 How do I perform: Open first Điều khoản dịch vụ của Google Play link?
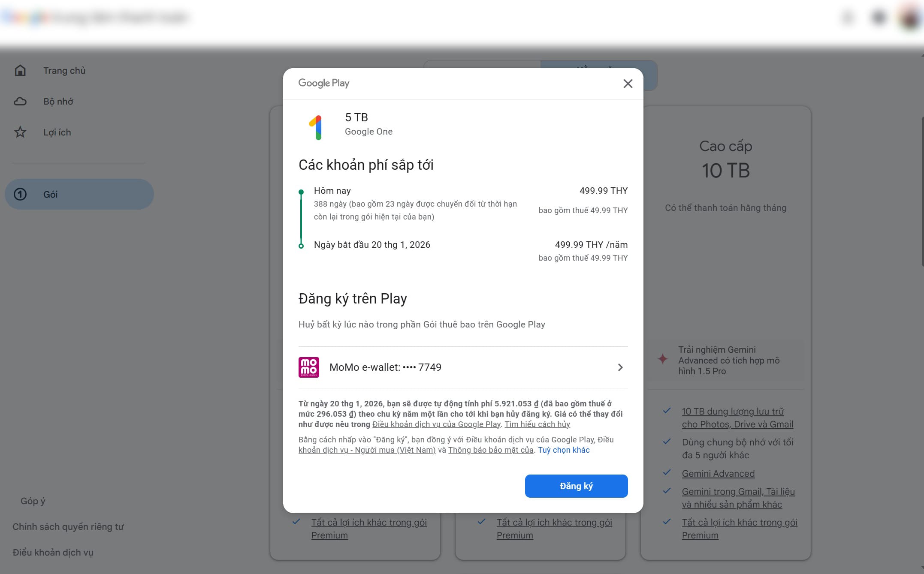pyautogui.click(x=436, y=424)
